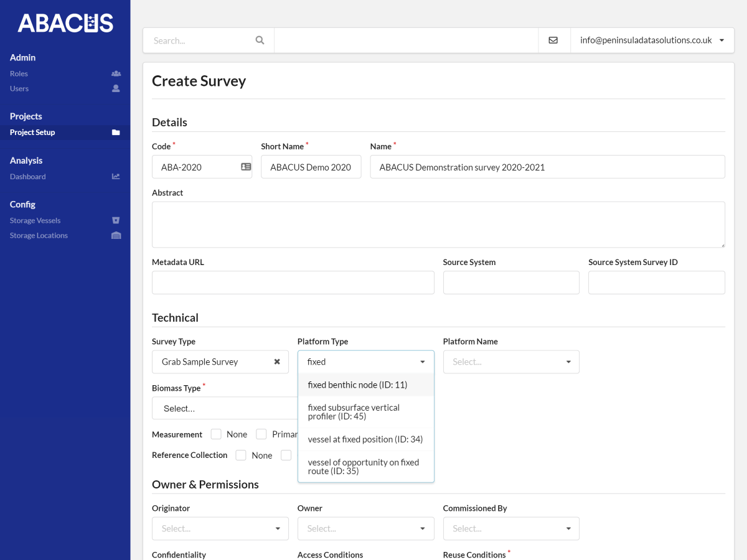
Task: Toggle Reference Collection None checkbox
Action: click(241, 455)
